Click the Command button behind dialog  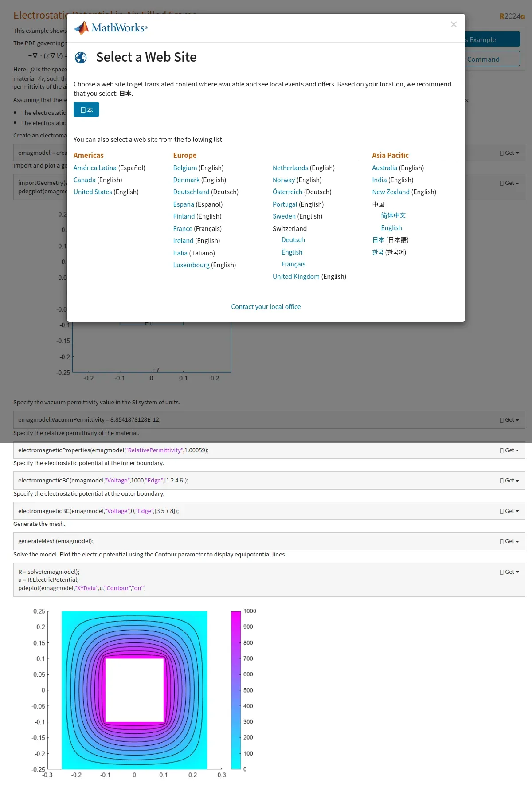tap(492, 59)
